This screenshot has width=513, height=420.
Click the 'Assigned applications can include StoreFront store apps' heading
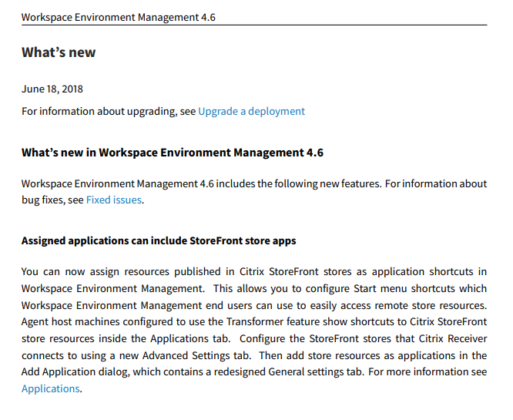[x=159, y=240]
